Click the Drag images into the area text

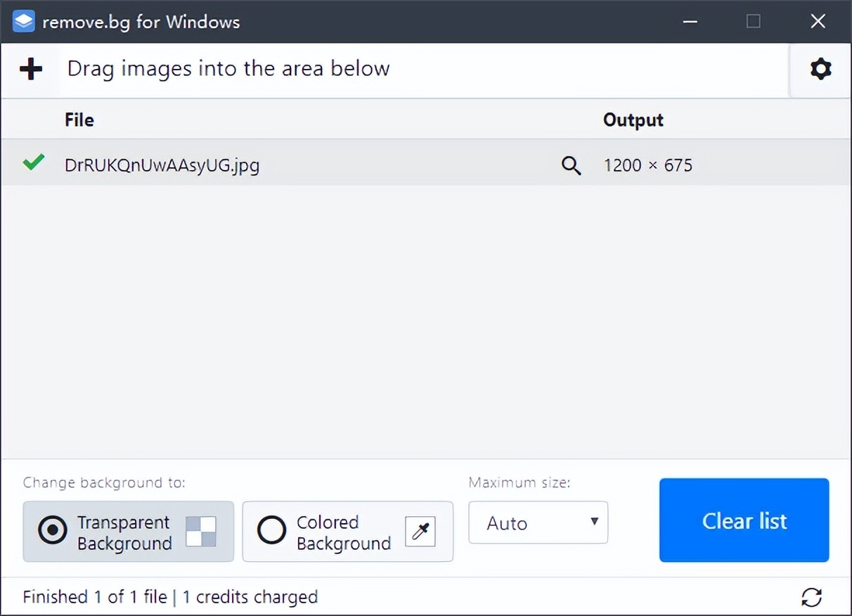228,69
